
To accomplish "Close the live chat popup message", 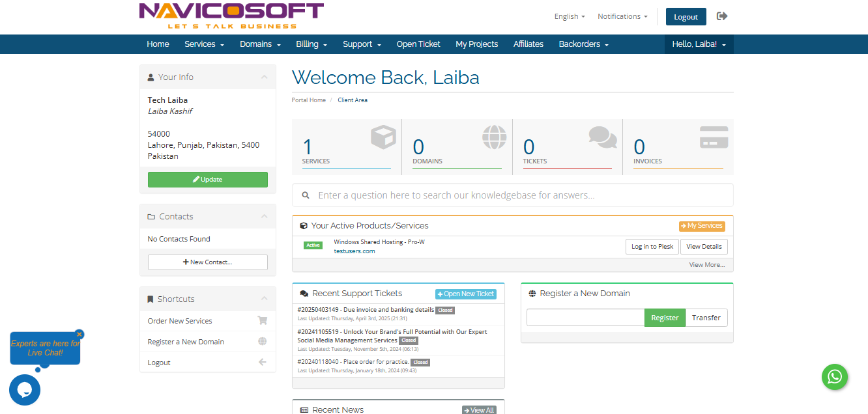I will tap(80, 335).
